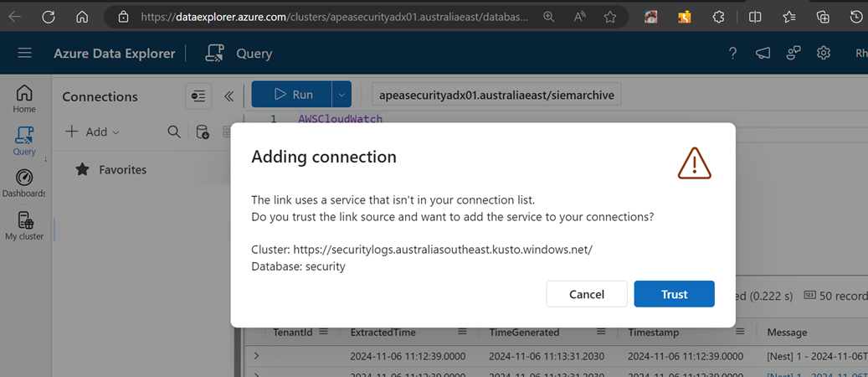Click the first browser extension icon
The image size is (868, 377).
[651, 18]
